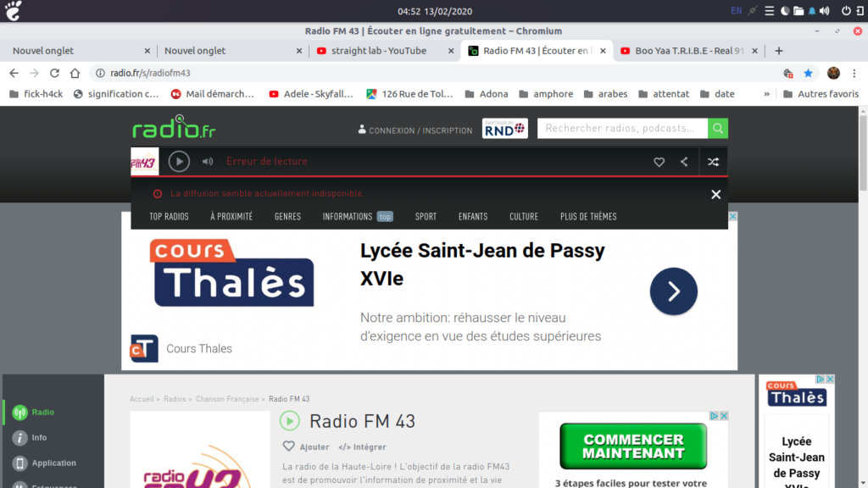The height and width of the screenshot is (488, 868).
Task: Open the ENFANTS menu
Action: [473, 216]
